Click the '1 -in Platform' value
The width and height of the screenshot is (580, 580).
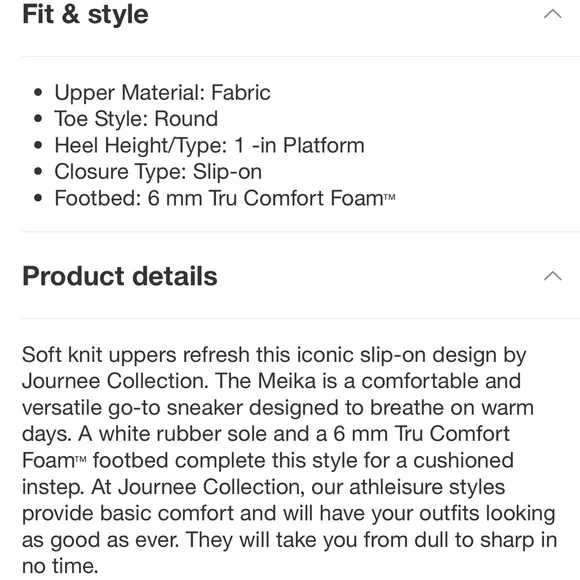[x=300, y=145]
